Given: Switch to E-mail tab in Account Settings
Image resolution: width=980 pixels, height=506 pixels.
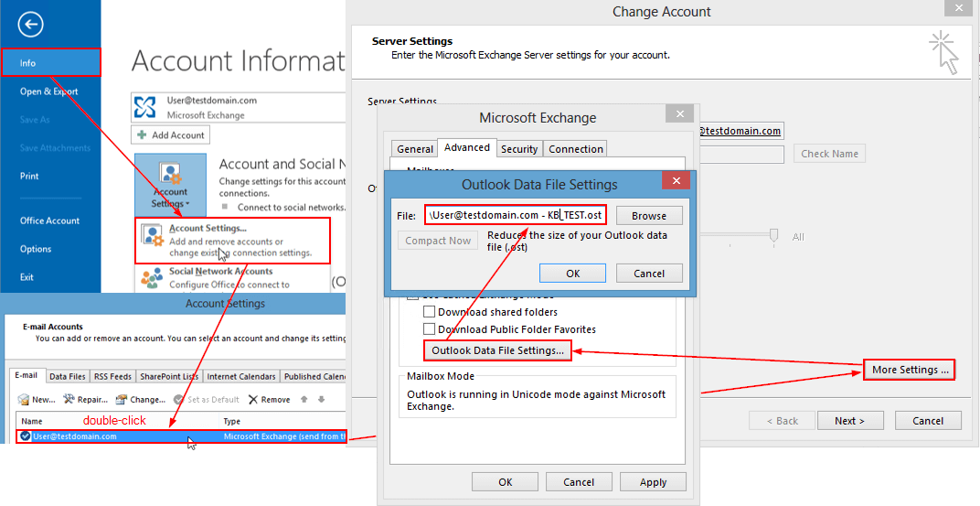Looking at the screenshot, I should click(27, 376).
